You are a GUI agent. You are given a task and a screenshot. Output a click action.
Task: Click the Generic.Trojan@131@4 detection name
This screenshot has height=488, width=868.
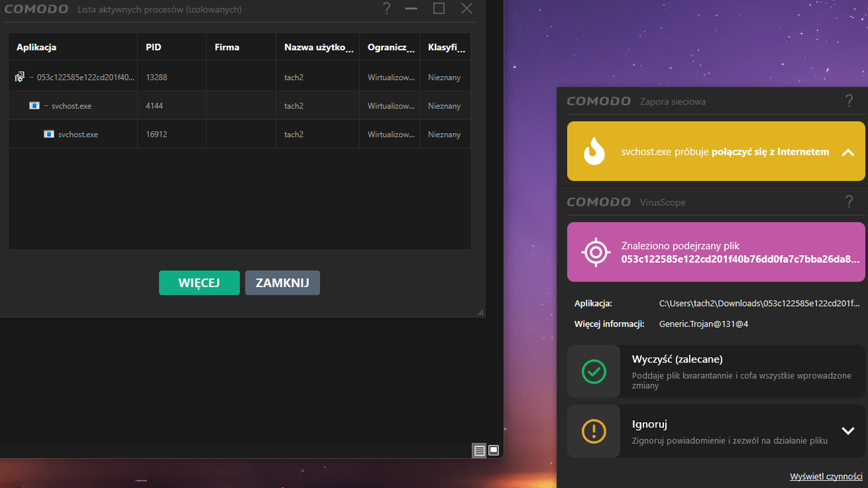click(x=703, y=324)
